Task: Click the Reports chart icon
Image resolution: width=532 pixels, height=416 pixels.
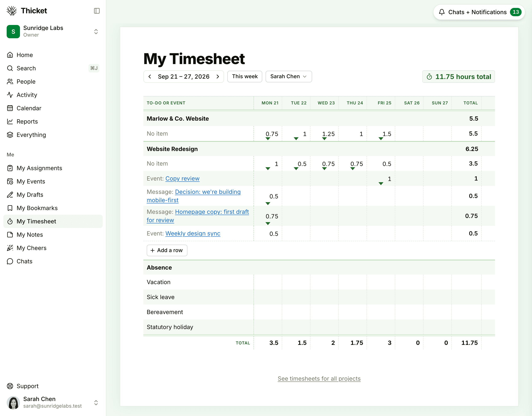Action: click(10, 121)
